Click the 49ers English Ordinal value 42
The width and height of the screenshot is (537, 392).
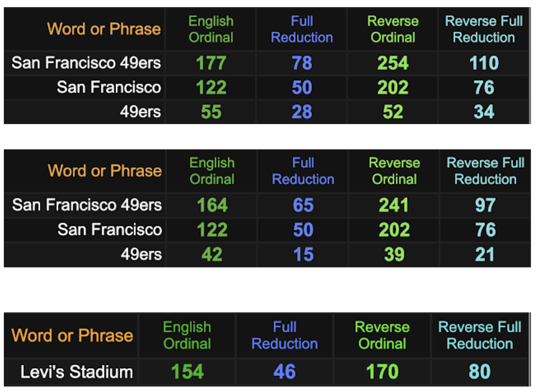212,254
